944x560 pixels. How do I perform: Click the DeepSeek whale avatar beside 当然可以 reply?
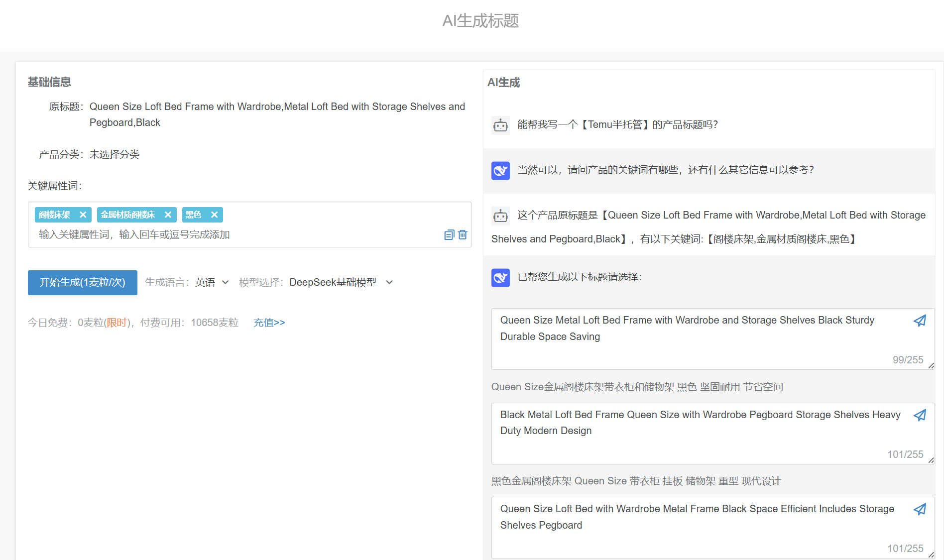pyautogui.click(x=500, y=170)
